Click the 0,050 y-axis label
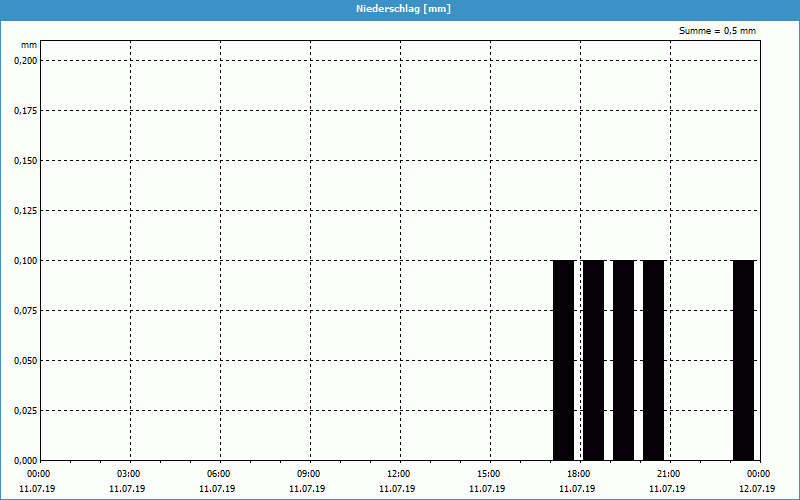The width and height of the screenshot is (800, 500). point(26,361)
